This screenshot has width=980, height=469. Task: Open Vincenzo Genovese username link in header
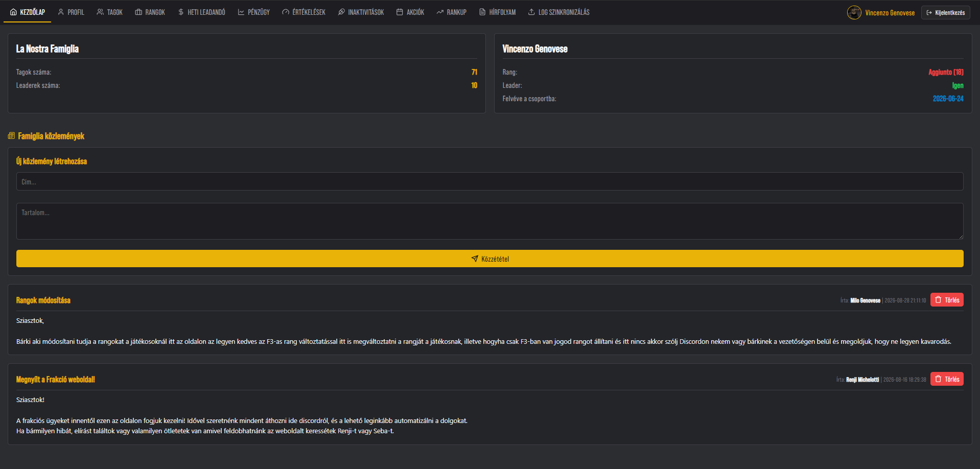click(x=890, y=13)
